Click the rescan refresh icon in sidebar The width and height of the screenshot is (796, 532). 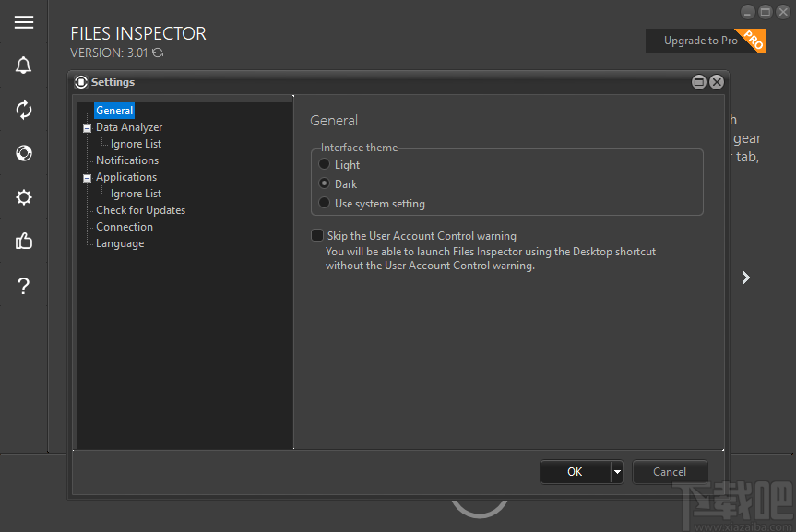tap(23, 110)
